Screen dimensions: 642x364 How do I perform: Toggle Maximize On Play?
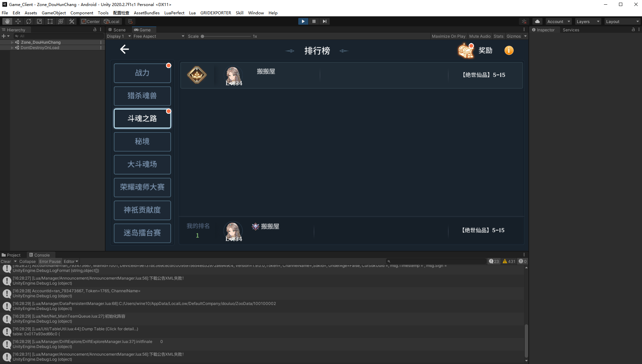click(x=448, y=36)
